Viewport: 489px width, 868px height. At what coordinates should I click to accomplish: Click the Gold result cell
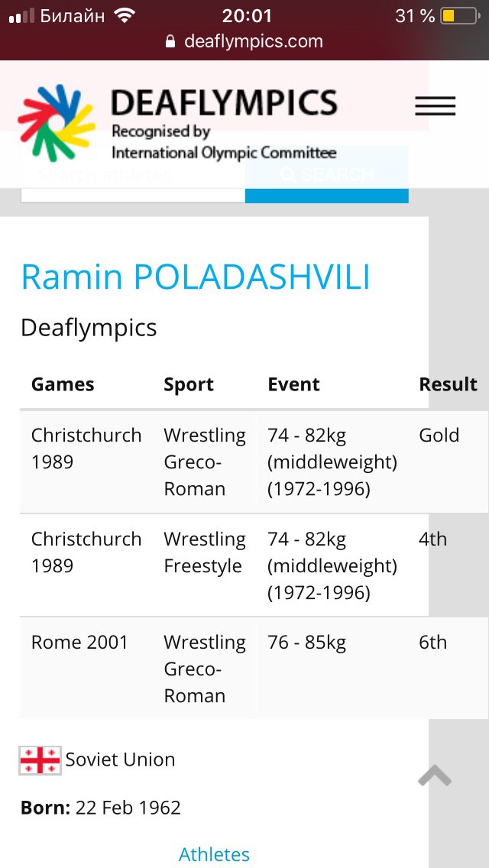point(439,436)
